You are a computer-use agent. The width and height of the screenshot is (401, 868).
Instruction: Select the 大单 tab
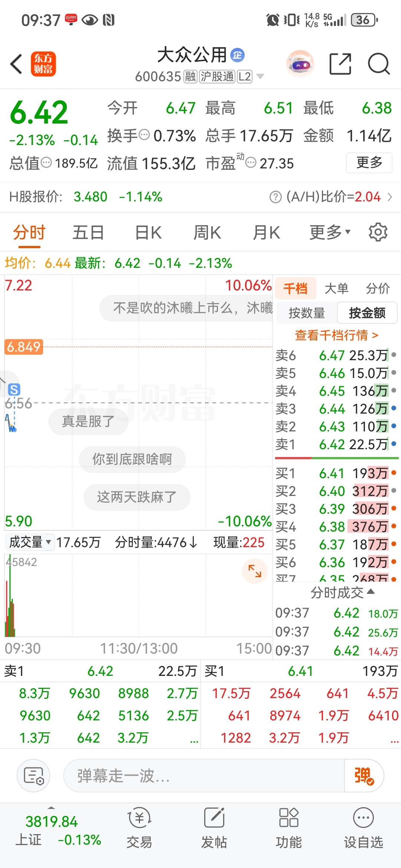(336, 288)
